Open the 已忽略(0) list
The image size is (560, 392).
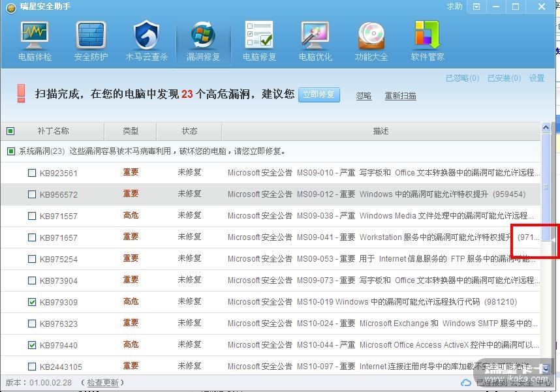coord(462,78)
